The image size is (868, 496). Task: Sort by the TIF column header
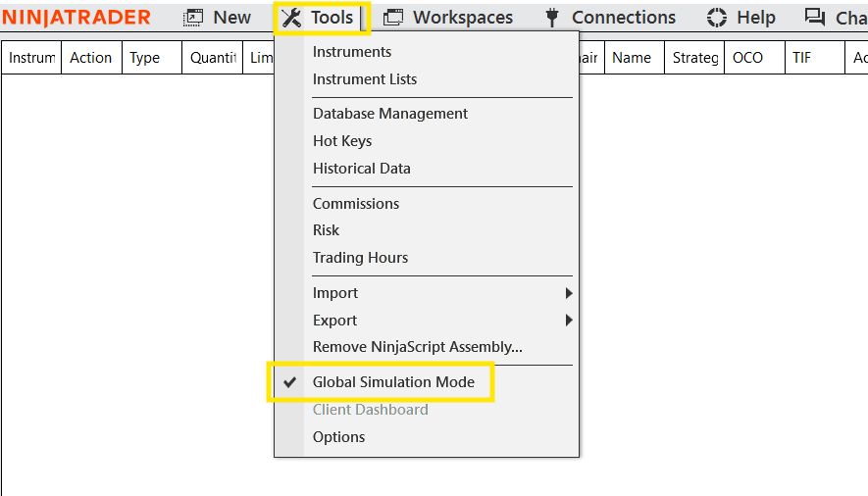point(802,58)
